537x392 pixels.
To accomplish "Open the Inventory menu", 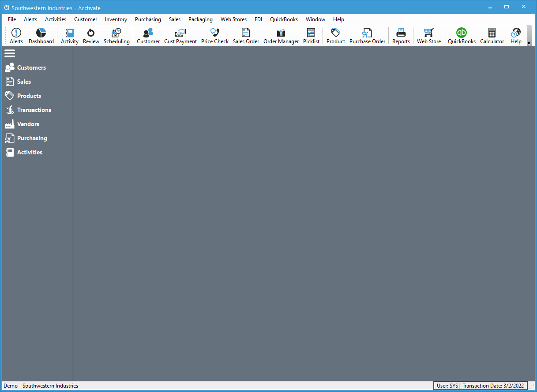I will point(116,19).
